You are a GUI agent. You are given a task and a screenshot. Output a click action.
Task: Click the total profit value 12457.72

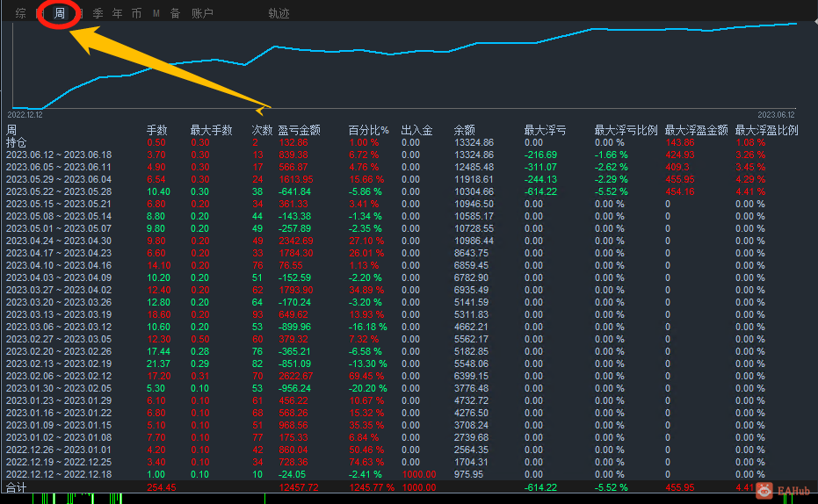click(x=299, y=487)
